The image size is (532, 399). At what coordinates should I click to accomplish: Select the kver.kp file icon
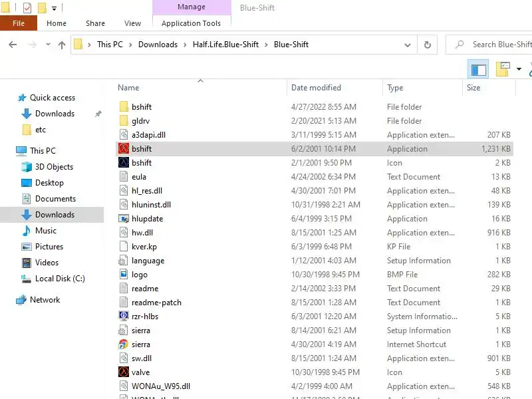click(x=124, y=246)
